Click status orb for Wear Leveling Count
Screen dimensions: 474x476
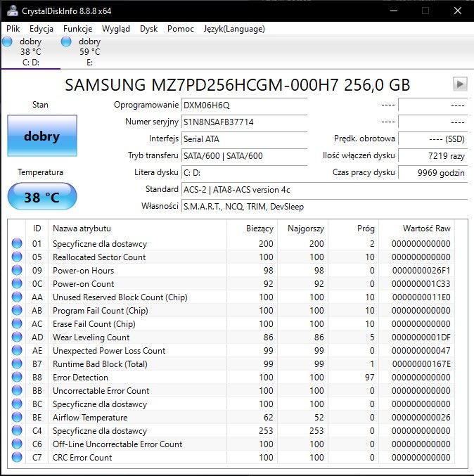pyautogui.click(x=17, y=337)
